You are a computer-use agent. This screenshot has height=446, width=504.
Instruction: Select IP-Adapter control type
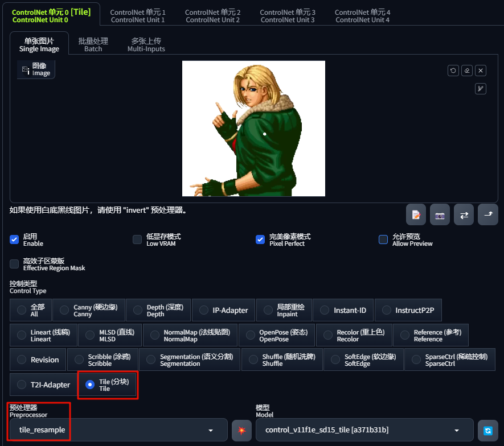tap(223, 310)
